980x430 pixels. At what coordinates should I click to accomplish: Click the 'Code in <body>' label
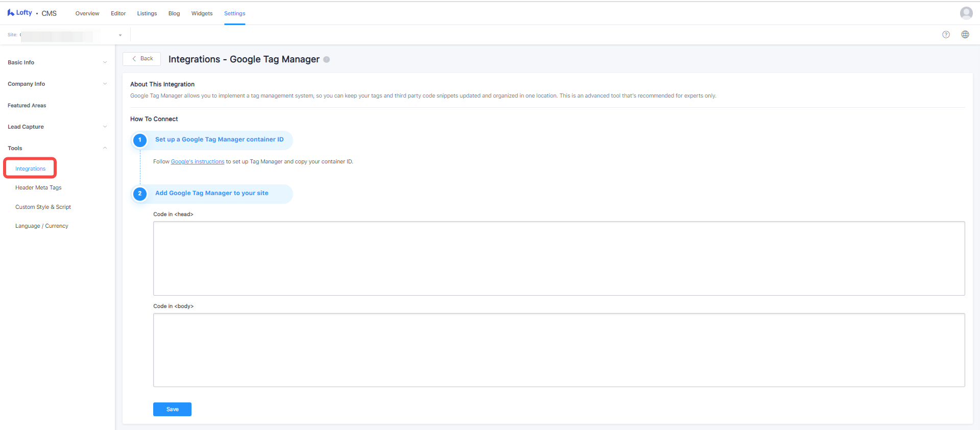pyautogui.click(x=173, y=306)
